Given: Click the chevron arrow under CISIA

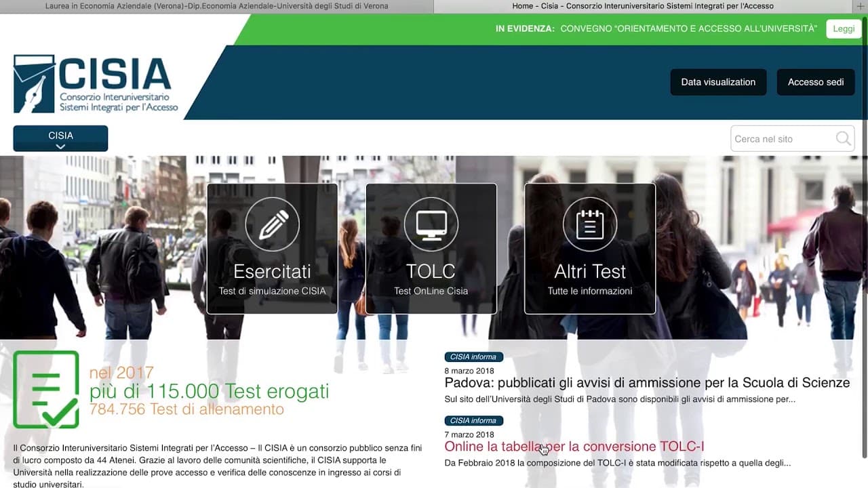Looking at the screenshot, I should (60, 146).
